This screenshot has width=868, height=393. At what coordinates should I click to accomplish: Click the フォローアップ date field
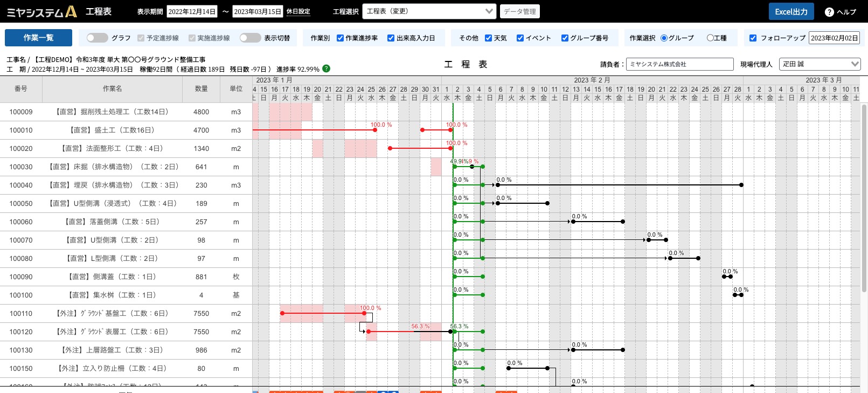[834, 38]
